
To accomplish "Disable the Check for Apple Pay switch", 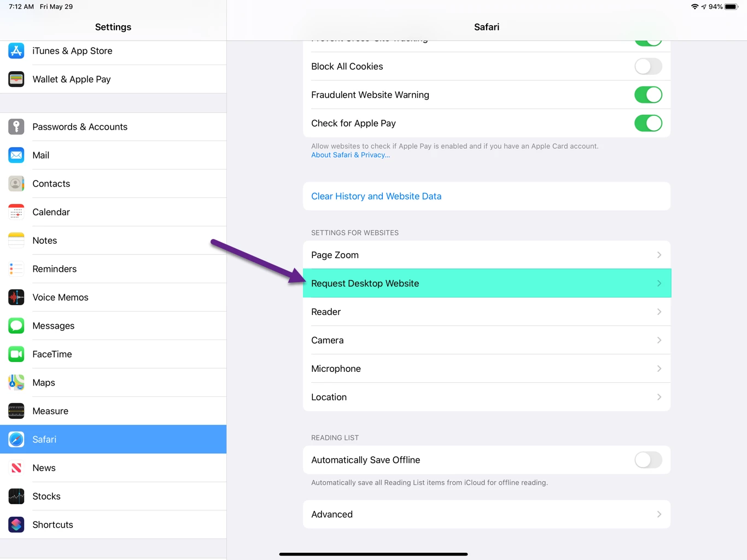I will pyautogui.click(x=648, y=124).
